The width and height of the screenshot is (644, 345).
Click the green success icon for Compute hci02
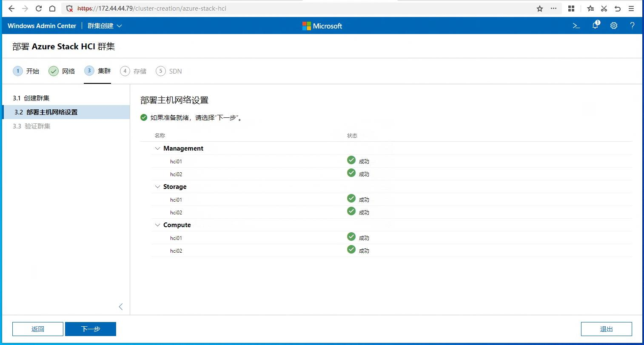[351, 249]
